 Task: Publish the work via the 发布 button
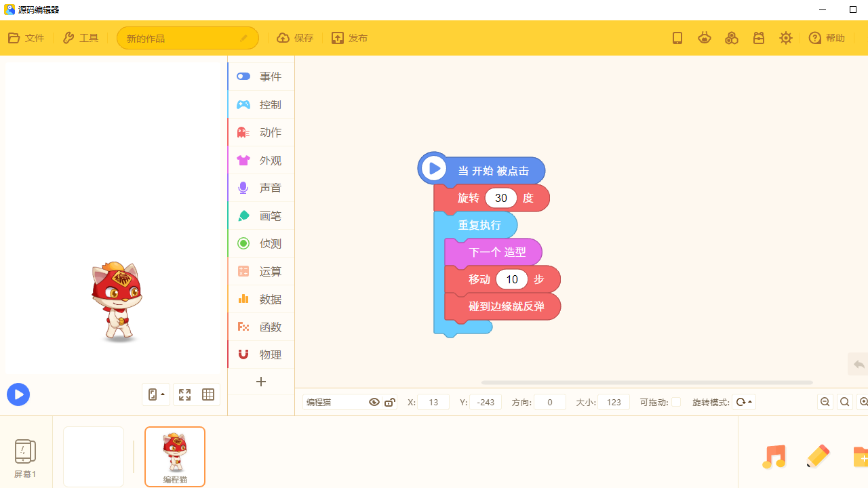coord(349,38)
